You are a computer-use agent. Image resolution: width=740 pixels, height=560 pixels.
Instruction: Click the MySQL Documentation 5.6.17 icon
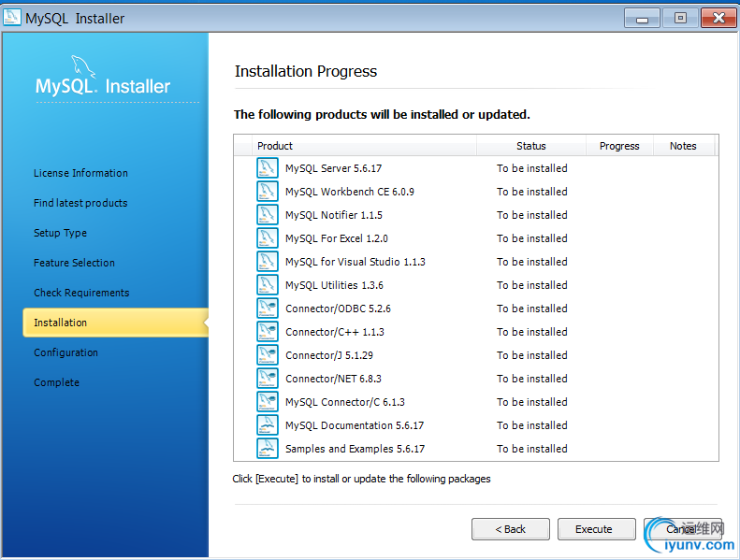click(x=268, y=425)
